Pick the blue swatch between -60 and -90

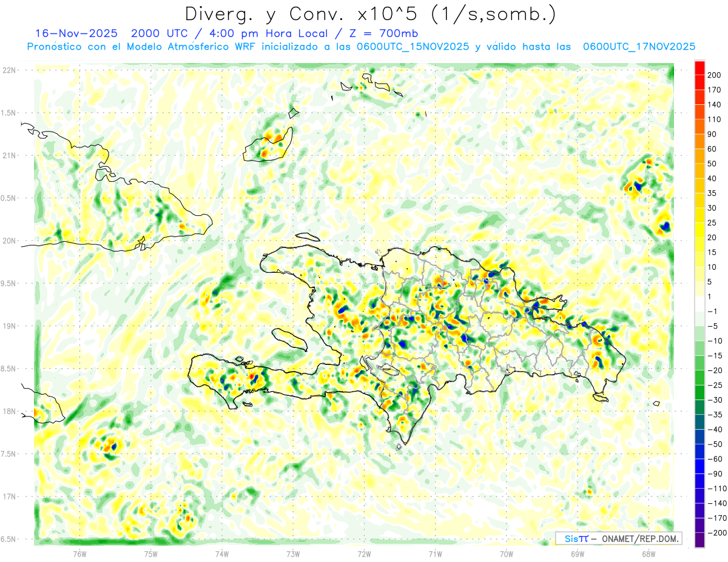699,467
